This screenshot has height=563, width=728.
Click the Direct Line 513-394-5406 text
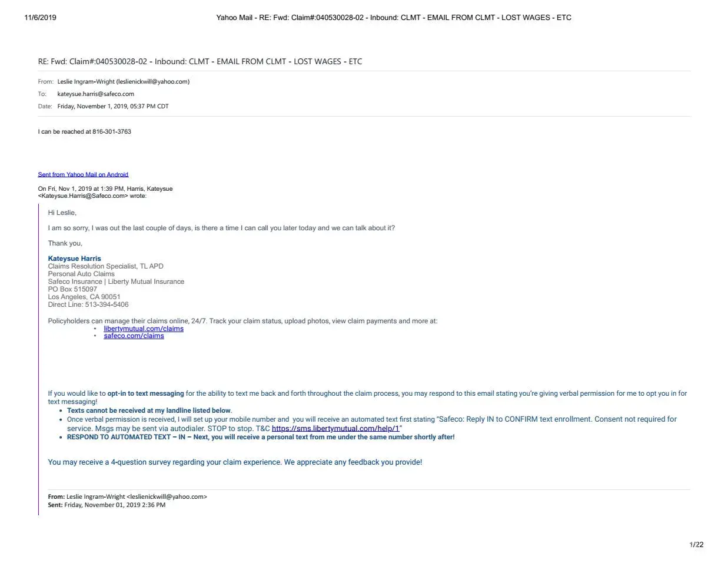click(88, 304)
